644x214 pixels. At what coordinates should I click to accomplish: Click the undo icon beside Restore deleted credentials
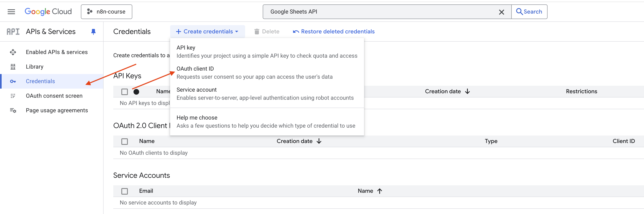click(x=296, y=32)
